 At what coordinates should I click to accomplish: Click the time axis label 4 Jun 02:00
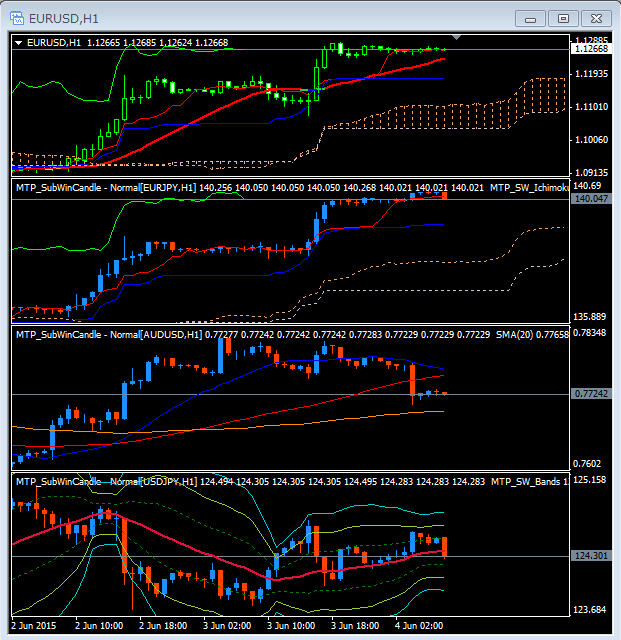pos(419,626)
